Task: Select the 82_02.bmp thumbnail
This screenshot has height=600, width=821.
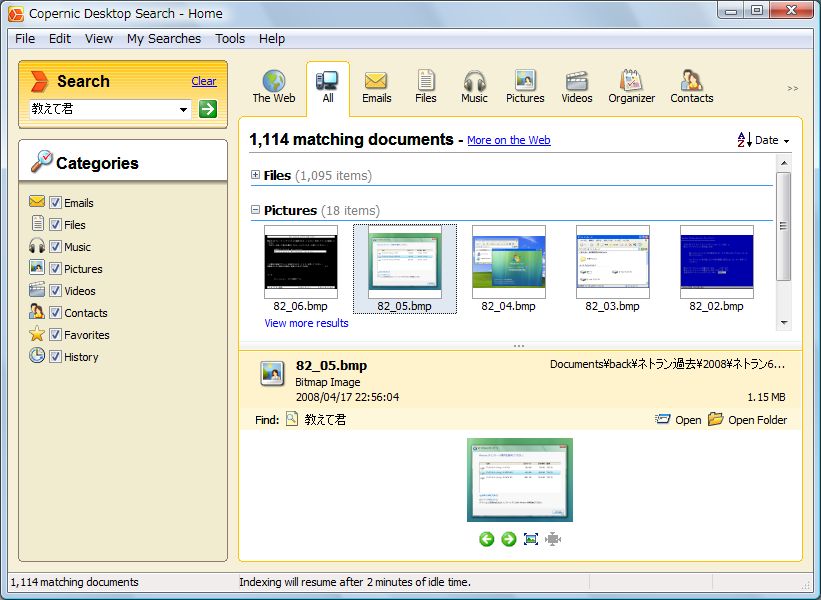Action: coord(716,269)
